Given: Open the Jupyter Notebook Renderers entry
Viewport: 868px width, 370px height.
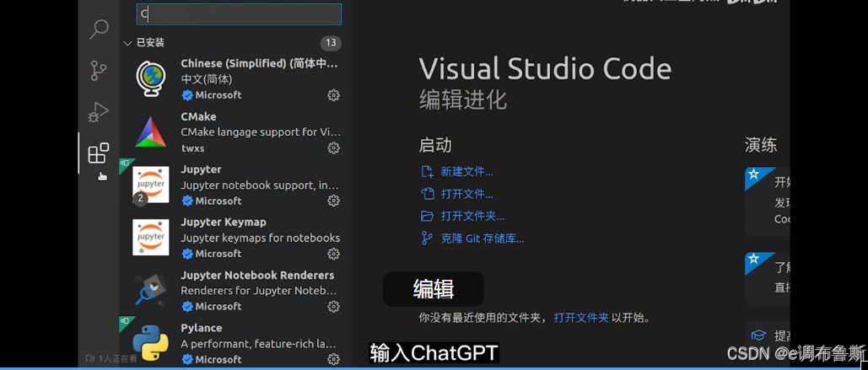Looking at the screenshot, I should point(235,291).
